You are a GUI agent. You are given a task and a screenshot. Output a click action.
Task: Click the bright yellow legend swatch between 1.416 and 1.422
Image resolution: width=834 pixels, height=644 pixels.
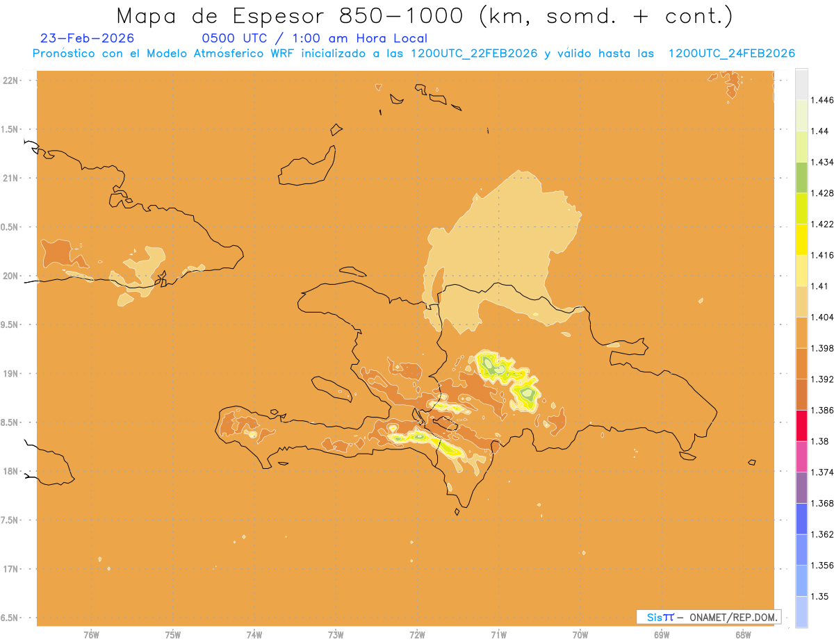pyautogui.click(x=801, y=240)
